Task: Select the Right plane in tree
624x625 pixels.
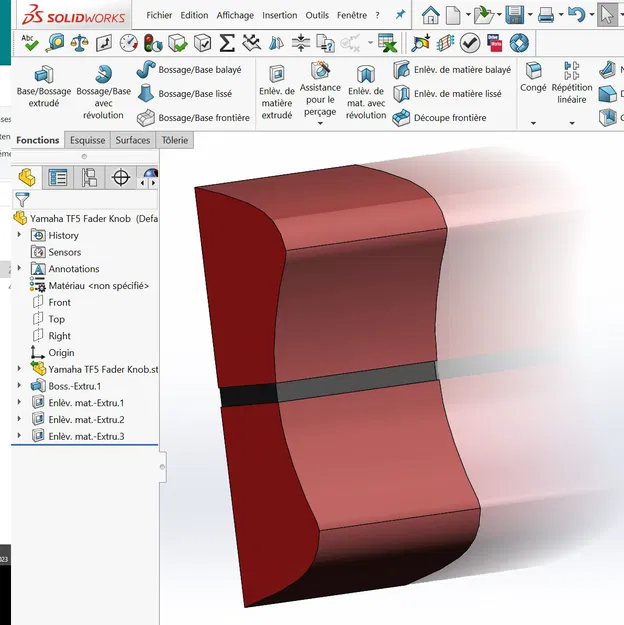Action: (59, 336)
